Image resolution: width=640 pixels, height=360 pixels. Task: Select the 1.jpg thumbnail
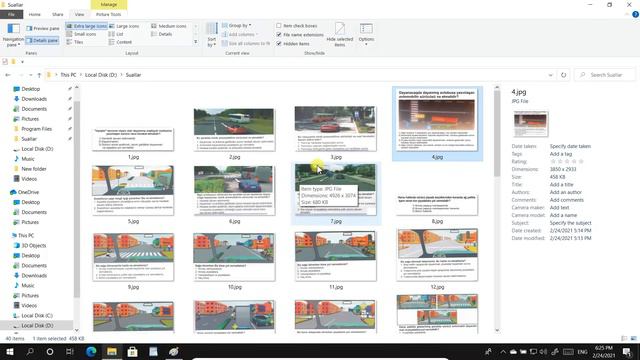point(133,140)
